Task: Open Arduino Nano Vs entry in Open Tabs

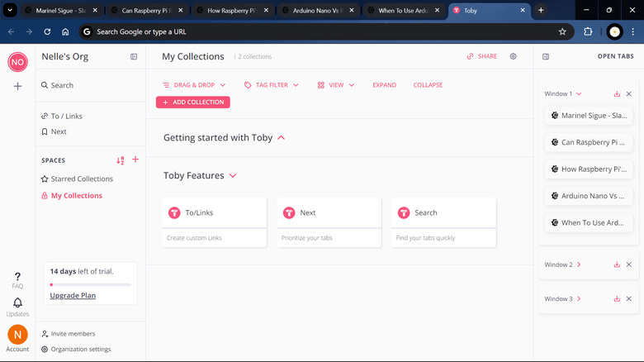Action: (x=589, y=196)
